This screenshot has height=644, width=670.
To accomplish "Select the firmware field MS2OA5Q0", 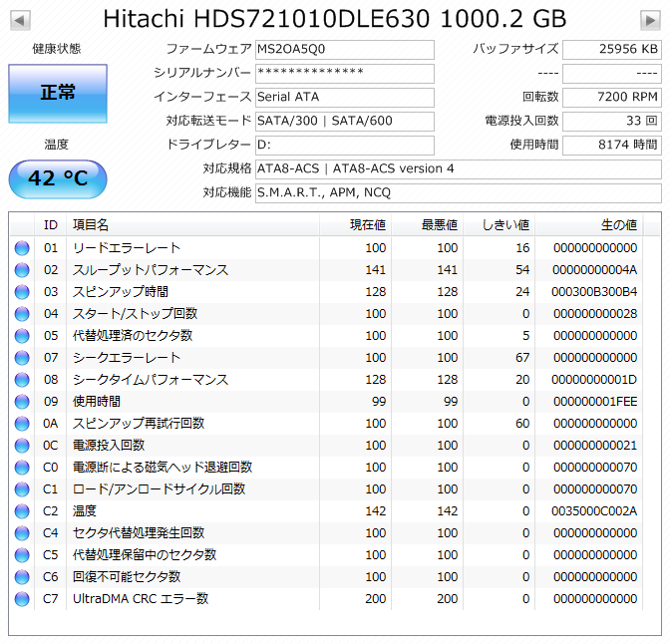I will pyautogui.click(x=345, y=50).
